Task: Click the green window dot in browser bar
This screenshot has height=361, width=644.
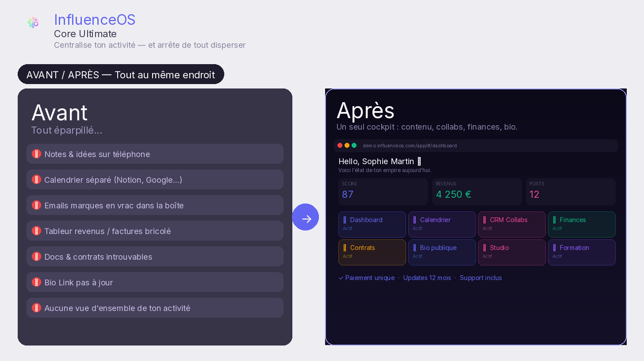Action: [354, 146]
